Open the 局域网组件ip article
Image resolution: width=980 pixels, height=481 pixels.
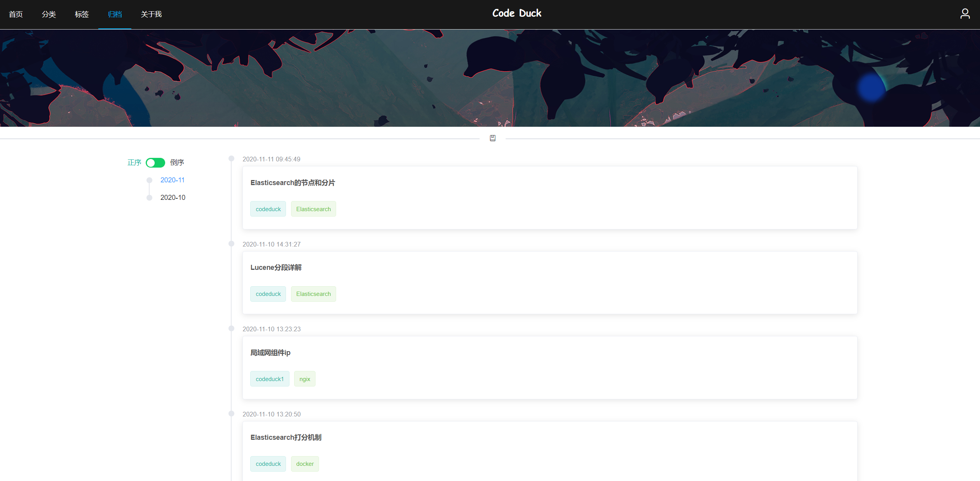pyautogui.click(x=270, y=353)
